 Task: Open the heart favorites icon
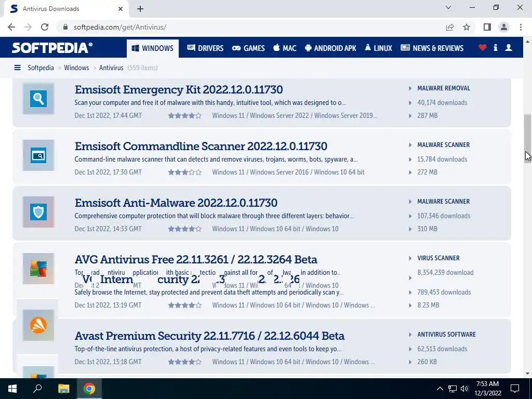point(483,47)
